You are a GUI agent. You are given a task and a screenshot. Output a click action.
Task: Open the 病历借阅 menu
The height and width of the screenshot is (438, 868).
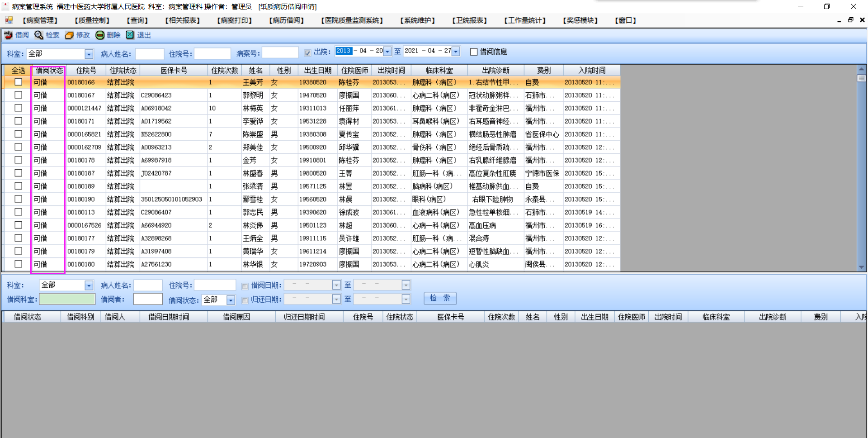[287, 20]
